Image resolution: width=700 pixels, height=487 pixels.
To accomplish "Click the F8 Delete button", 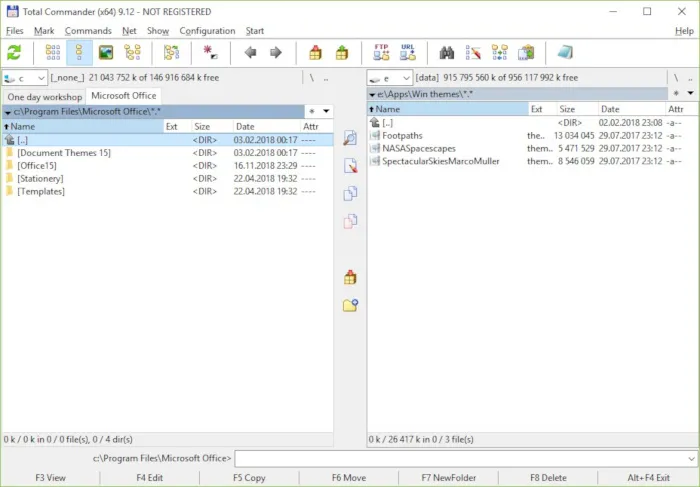I will pos(548,478).
